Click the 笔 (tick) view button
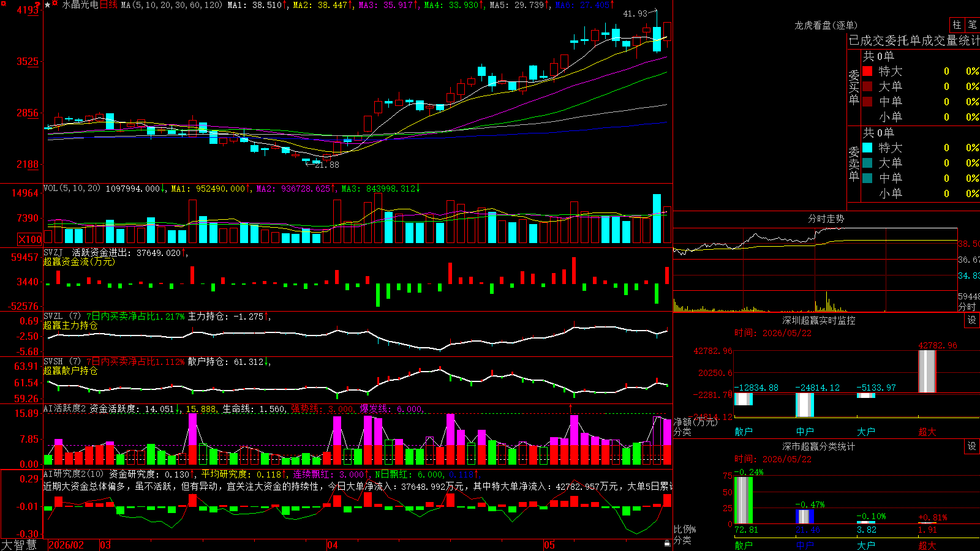 click(x=972, y=25)
